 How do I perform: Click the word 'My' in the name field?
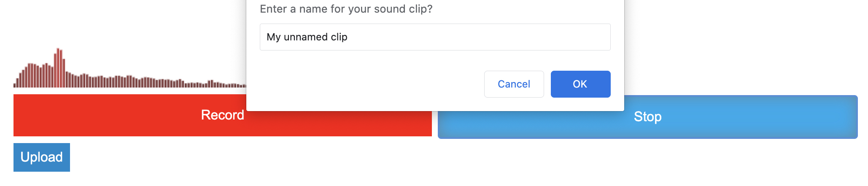[x=273, y=37]
